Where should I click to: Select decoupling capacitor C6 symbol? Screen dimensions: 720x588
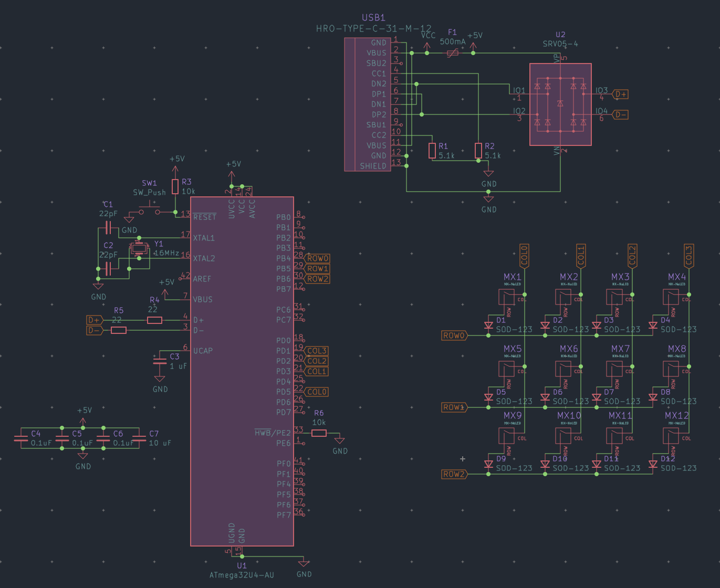pyautogui.click(x=103, y=438)
